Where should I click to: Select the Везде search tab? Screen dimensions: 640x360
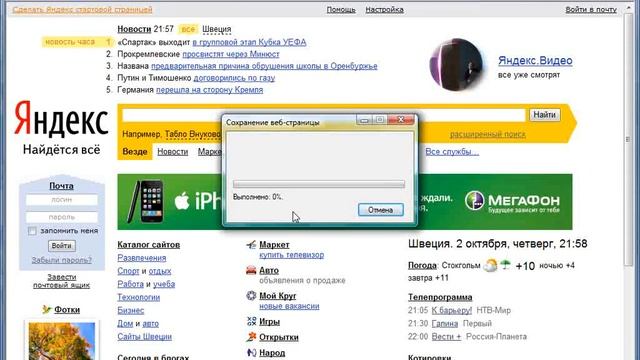pyautogui.click(x=135, y=151)
